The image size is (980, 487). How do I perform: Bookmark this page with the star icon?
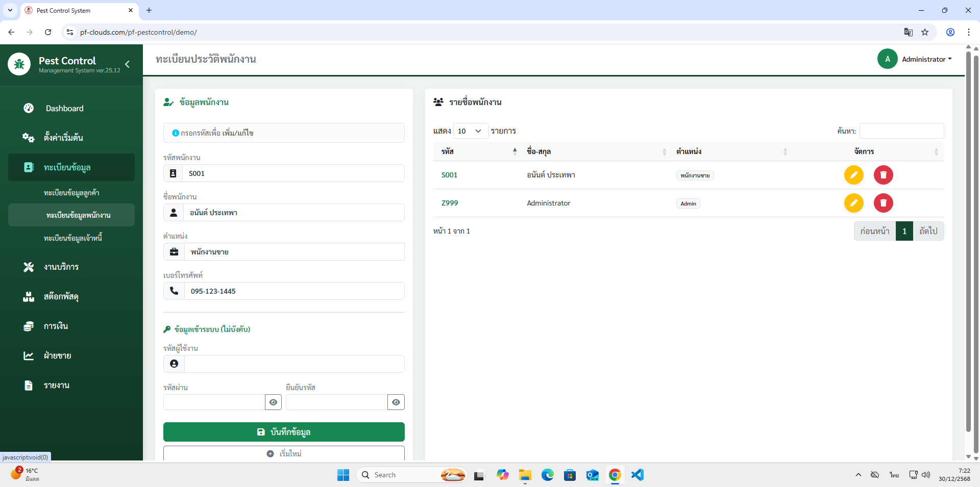[925, 32]
